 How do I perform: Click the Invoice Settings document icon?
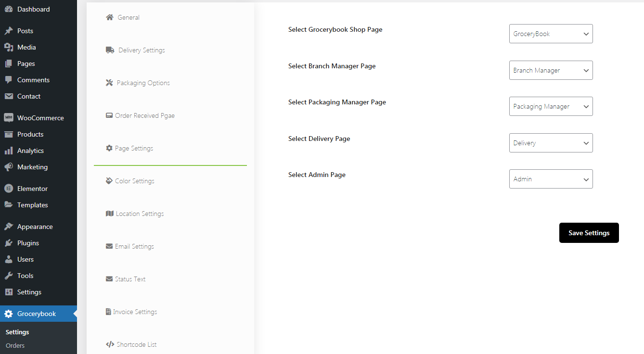[108, 312]
